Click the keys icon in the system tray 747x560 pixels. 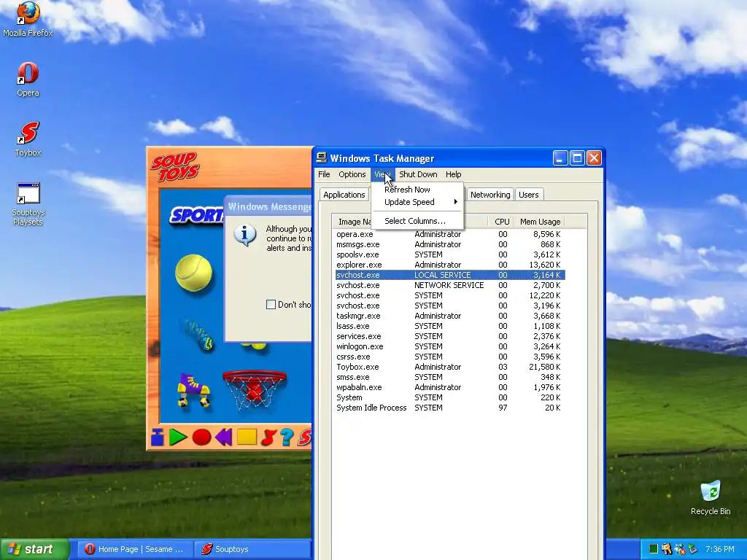click(667, 549)
